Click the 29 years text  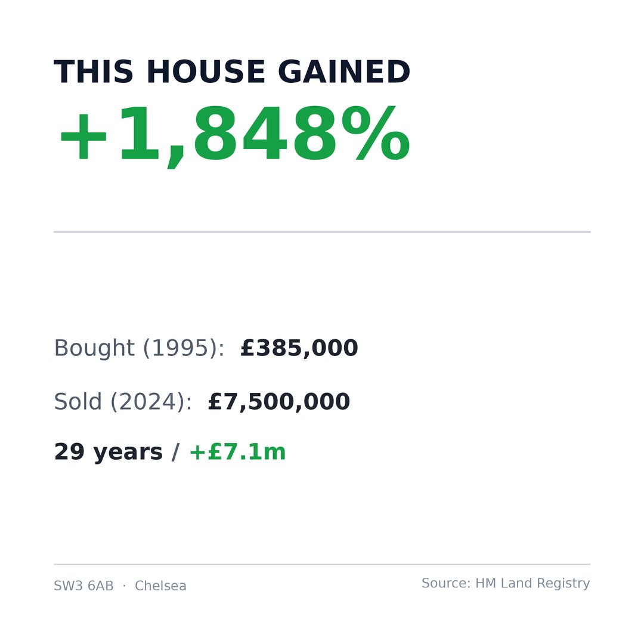[x=109, y=453]
